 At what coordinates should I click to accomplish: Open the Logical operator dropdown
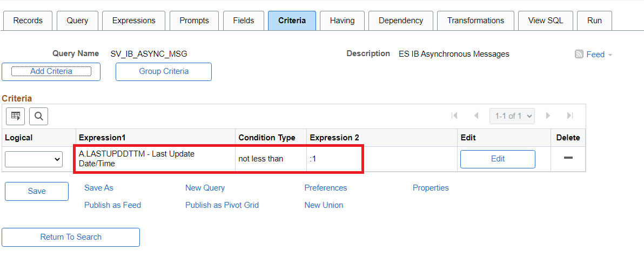click(x=33, y=159)
